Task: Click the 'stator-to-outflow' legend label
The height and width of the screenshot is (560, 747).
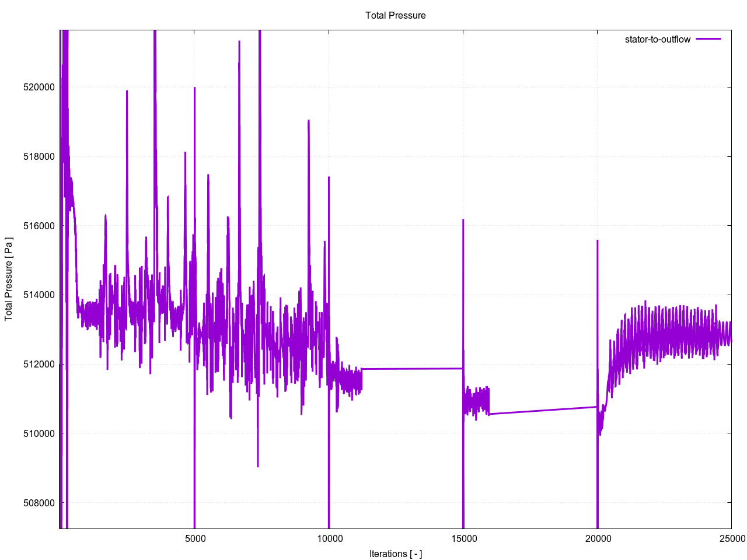Action: point(657,40)
